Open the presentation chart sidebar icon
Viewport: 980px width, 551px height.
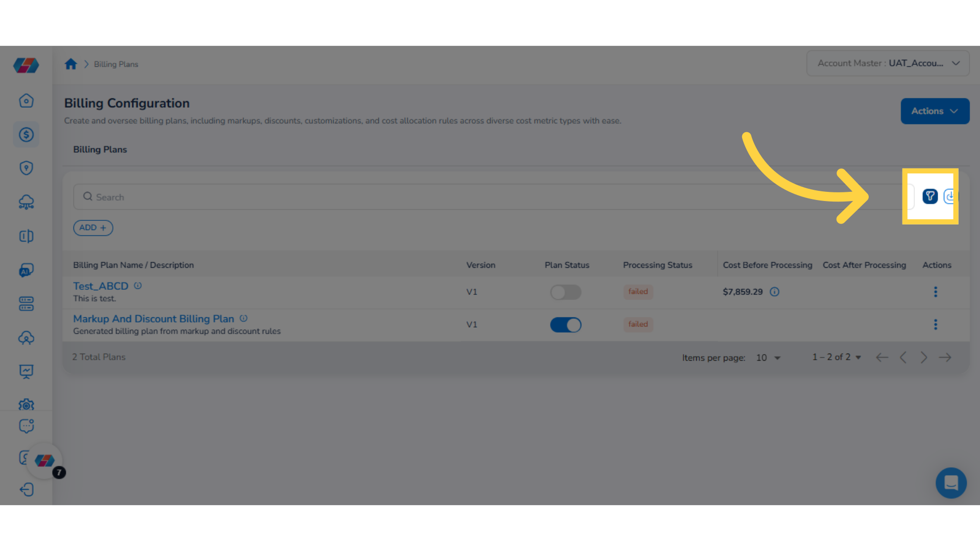point(26,371)
